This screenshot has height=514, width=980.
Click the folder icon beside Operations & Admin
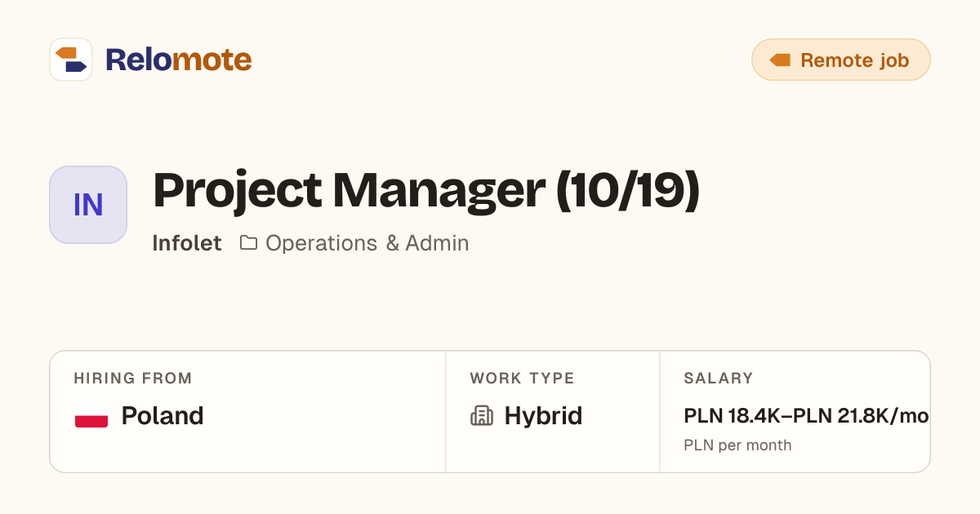point(248,243)
